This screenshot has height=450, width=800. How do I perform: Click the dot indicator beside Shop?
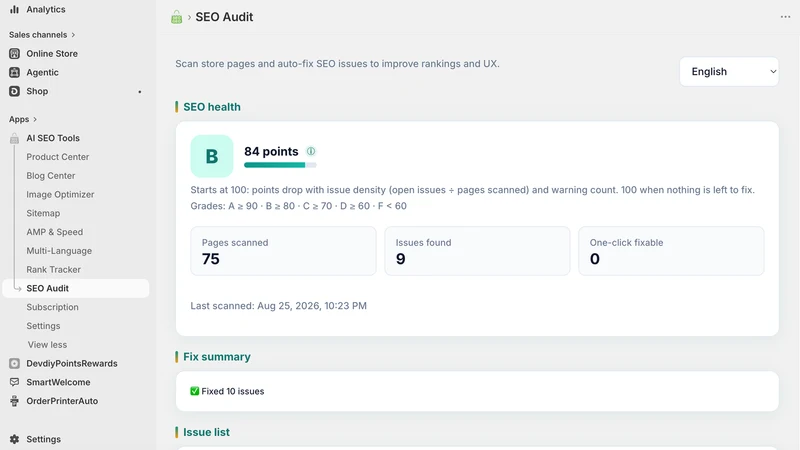(x=140, y=92)
